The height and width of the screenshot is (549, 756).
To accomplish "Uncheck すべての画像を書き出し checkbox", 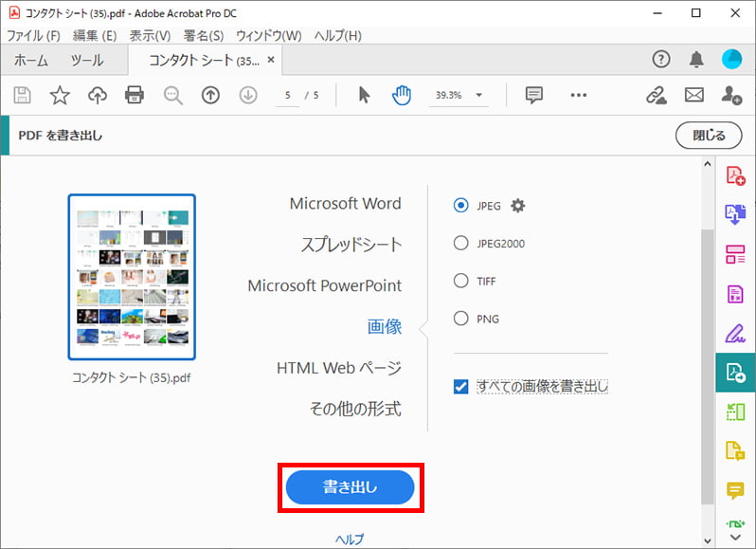I will [x=461, y=387].
